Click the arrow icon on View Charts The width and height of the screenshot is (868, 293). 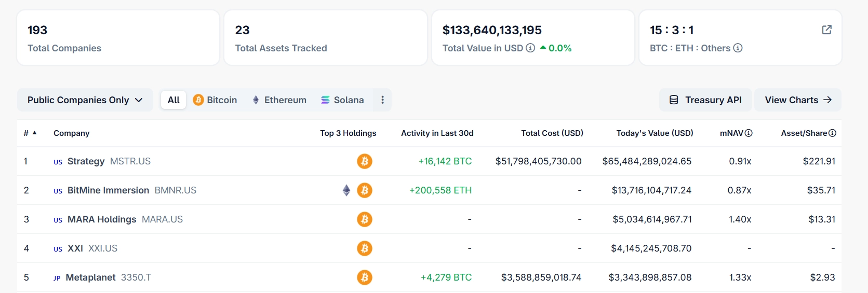827,100
